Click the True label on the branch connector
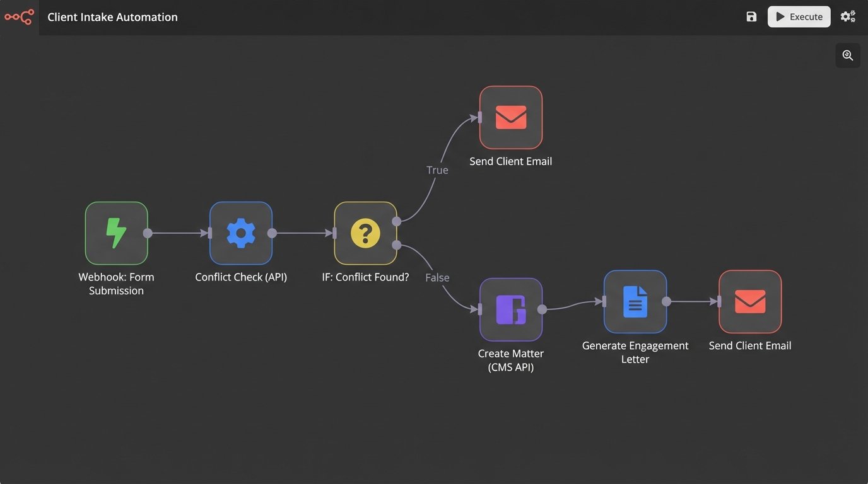Viewport: 868px width, 484px height. coord(437,170)
